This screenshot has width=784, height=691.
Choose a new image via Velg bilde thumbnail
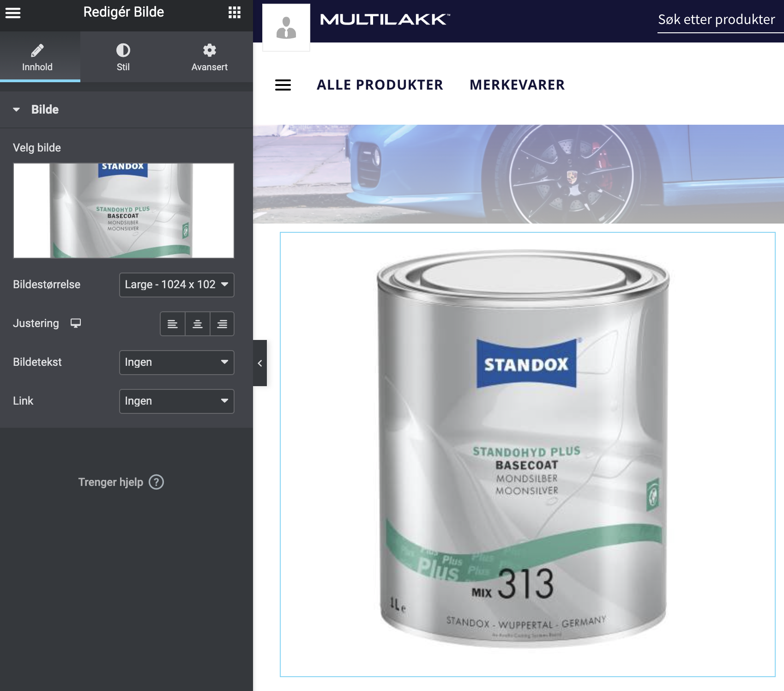124,210
